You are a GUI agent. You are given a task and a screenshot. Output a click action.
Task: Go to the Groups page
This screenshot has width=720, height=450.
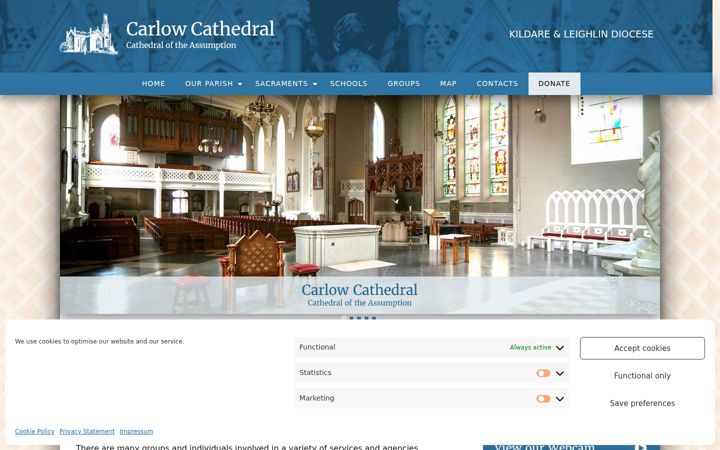403,84
